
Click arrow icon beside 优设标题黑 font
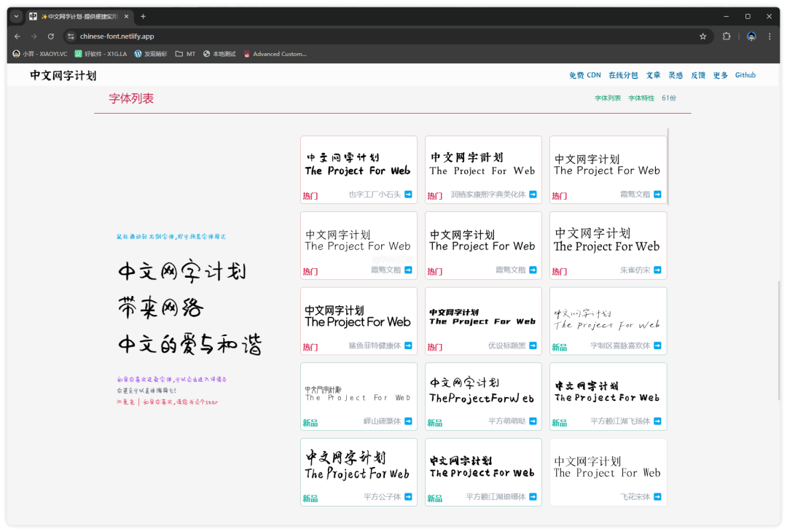pos(532,347)
